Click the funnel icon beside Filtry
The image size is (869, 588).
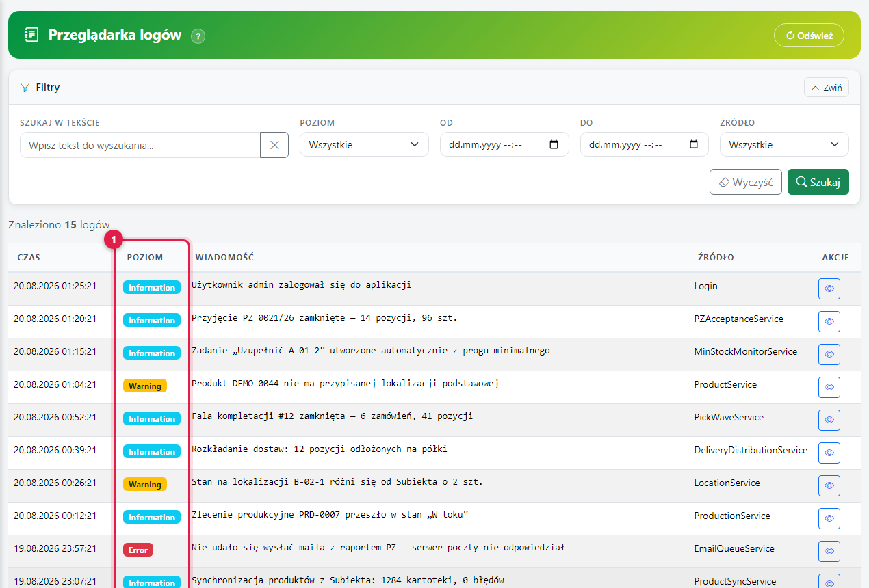pos(25,88)
